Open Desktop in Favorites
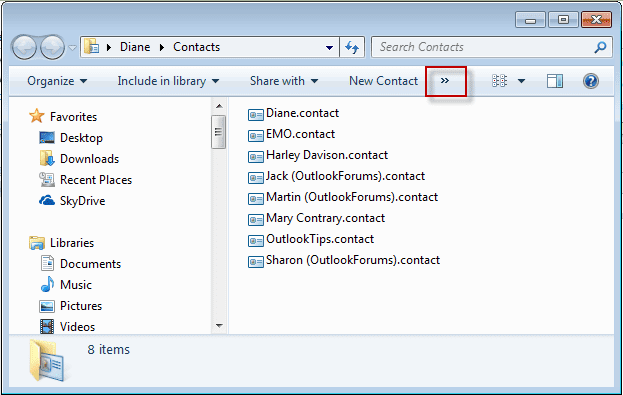Screen dimensions: 623x395 point(81,138)
